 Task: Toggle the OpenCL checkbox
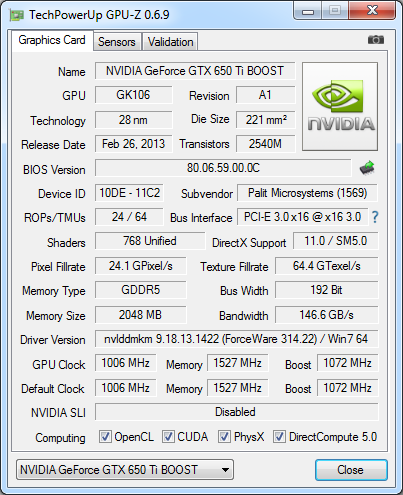click(x=105, y=436)
